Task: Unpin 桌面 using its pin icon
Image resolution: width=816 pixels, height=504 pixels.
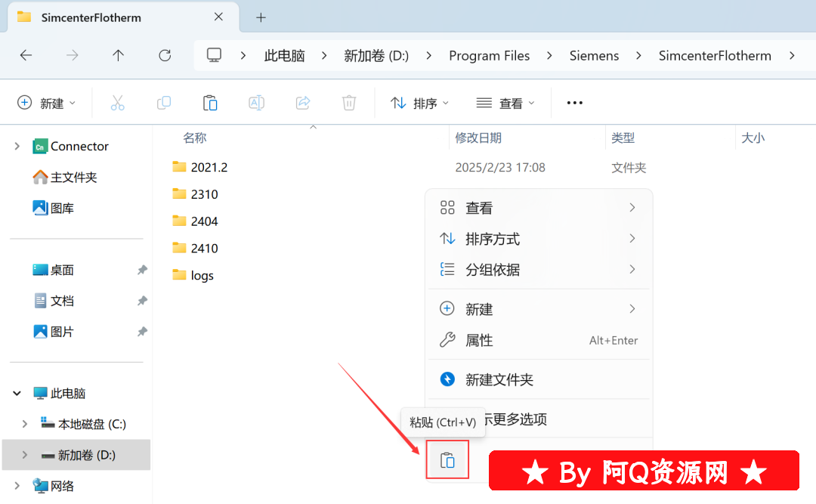Action: (x=142, y=270)
